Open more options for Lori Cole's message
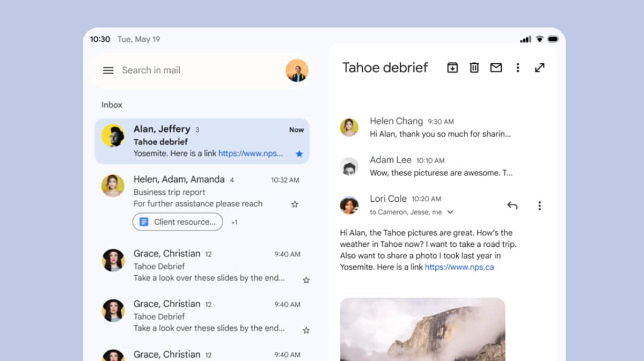 coord(539,205)
